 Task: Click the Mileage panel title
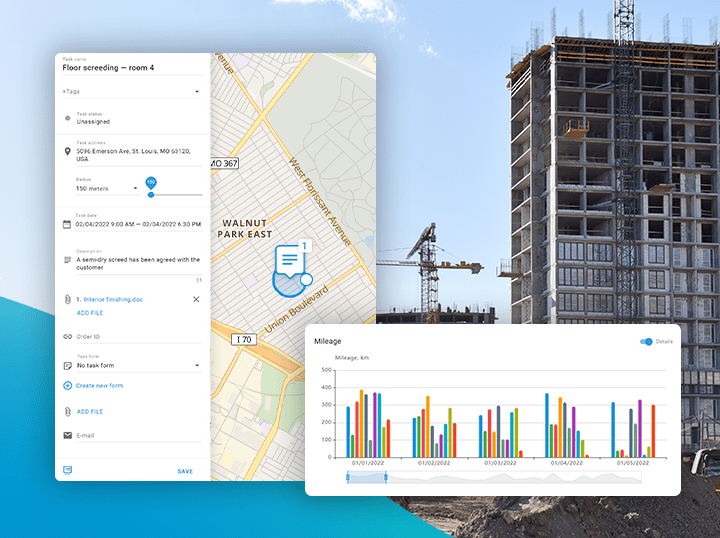point(327,342)
